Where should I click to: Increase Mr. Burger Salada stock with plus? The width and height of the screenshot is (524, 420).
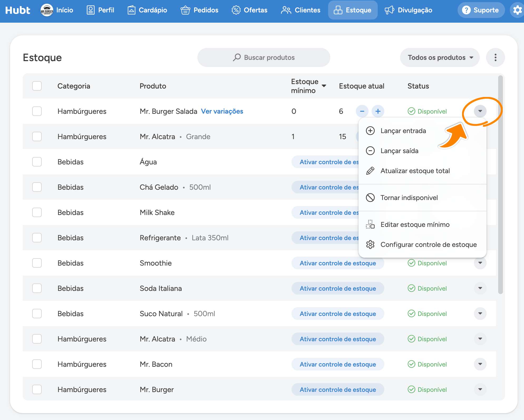pos(378,111)
